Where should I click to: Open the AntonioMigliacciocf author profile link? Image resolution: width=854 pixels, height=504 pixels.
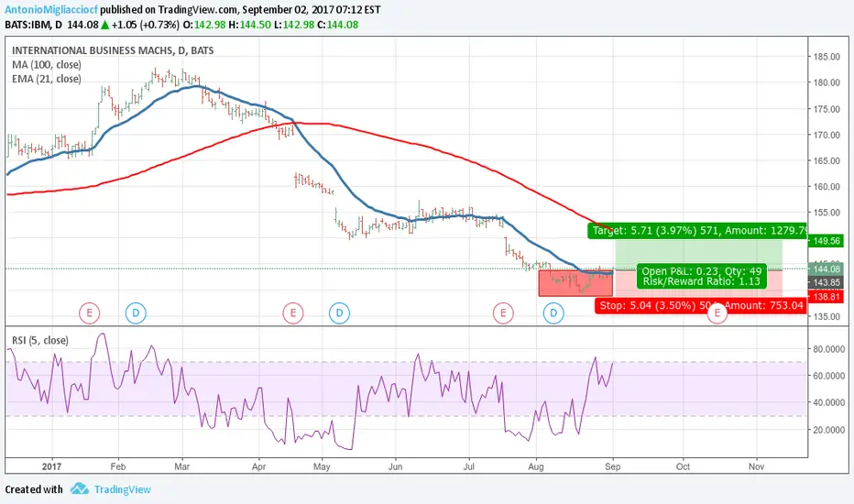(51, 10)
